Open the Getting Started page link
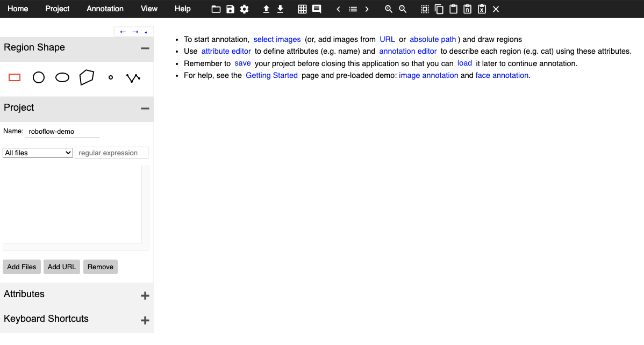 pyautogui.click(x=271, y=75)
